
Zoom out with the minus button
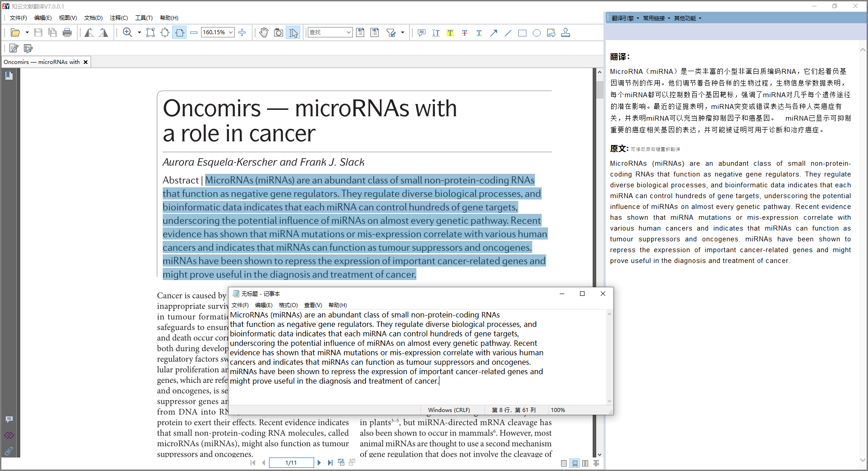(194, 32)
